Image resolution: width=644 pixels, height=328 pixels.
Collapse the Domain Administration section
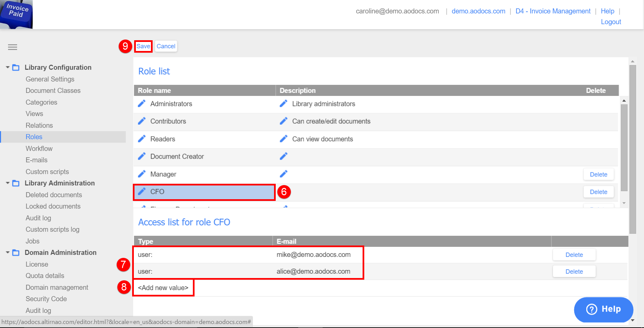(x=7, y=253)
